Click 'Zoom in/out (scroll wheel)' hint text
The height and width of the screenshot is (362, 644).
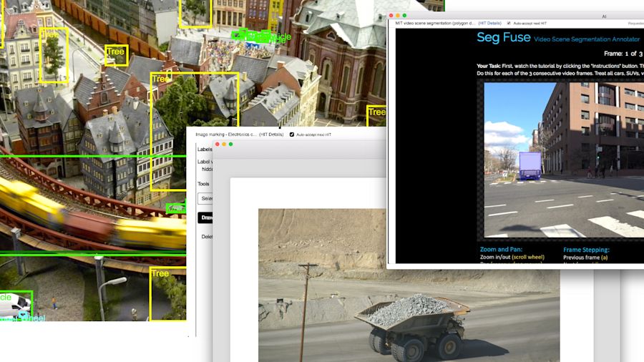512,257
